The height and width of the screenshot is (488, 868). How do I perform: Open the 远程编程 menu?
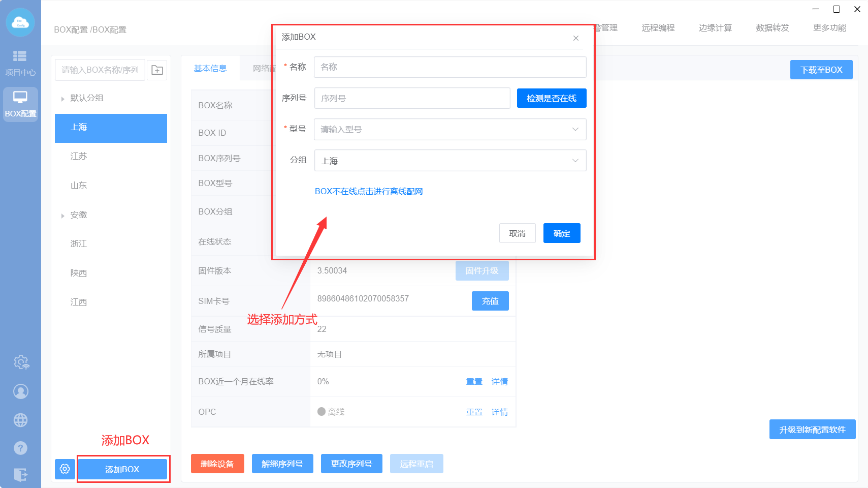(x=658, y=28)
